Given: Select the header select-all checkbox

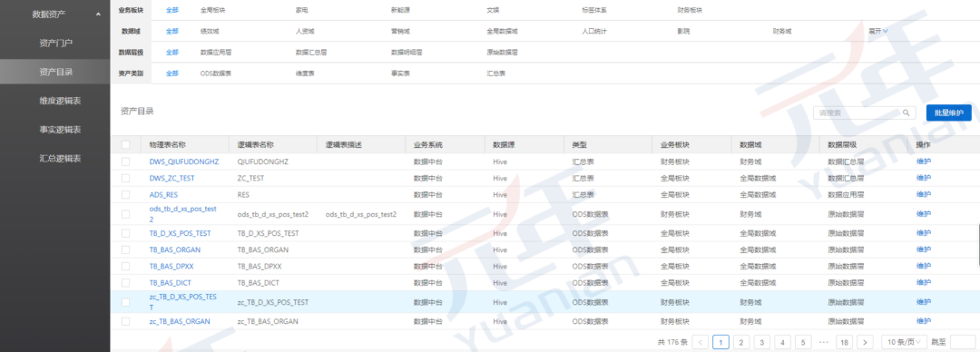Looking at the screenshot, I should [x=126, y=144].
